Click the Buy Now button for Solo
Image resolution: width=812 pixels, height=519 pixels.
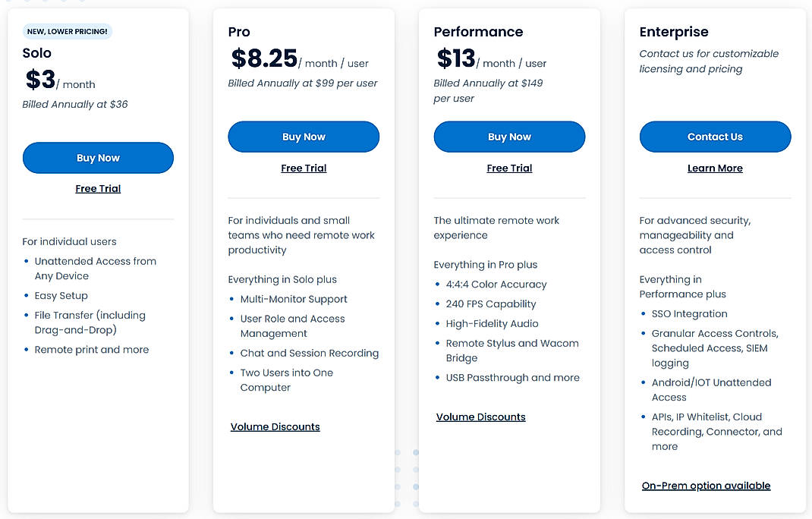point(98,158)
